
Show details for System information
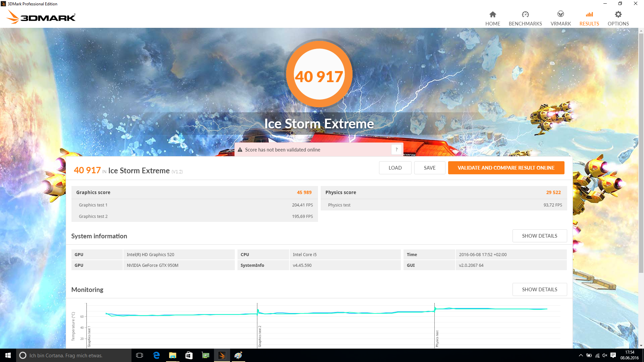539,236
